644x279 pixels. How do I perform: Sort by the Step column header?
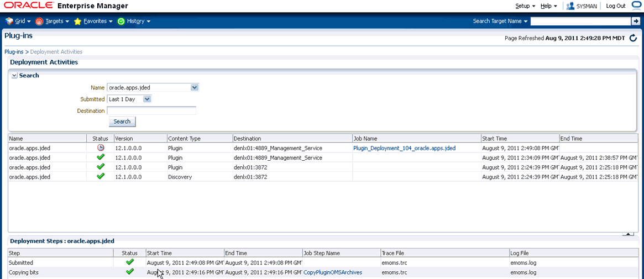point(61,253)
